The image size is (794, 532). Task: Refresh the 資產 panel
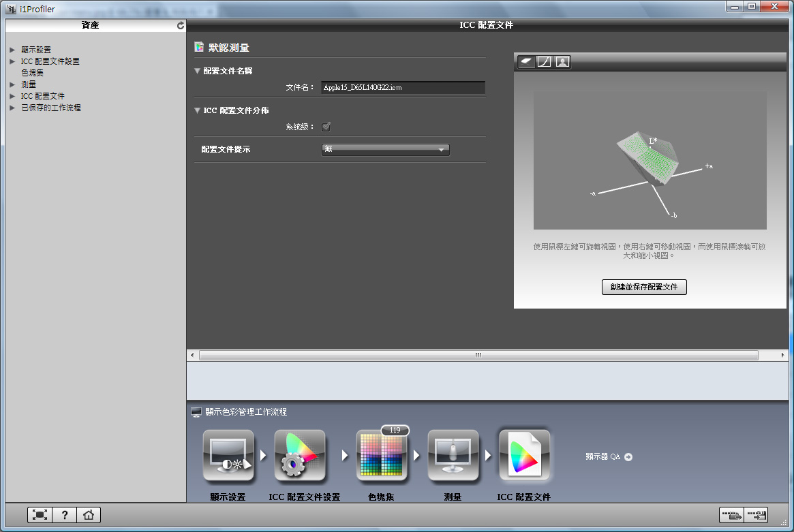180,25
